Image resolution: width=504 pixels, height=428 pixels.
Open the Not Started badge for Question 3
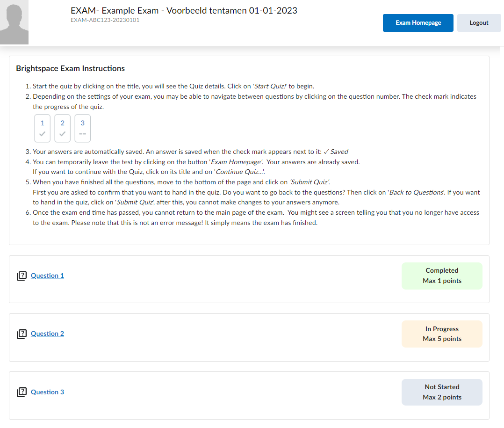point(441,392)
